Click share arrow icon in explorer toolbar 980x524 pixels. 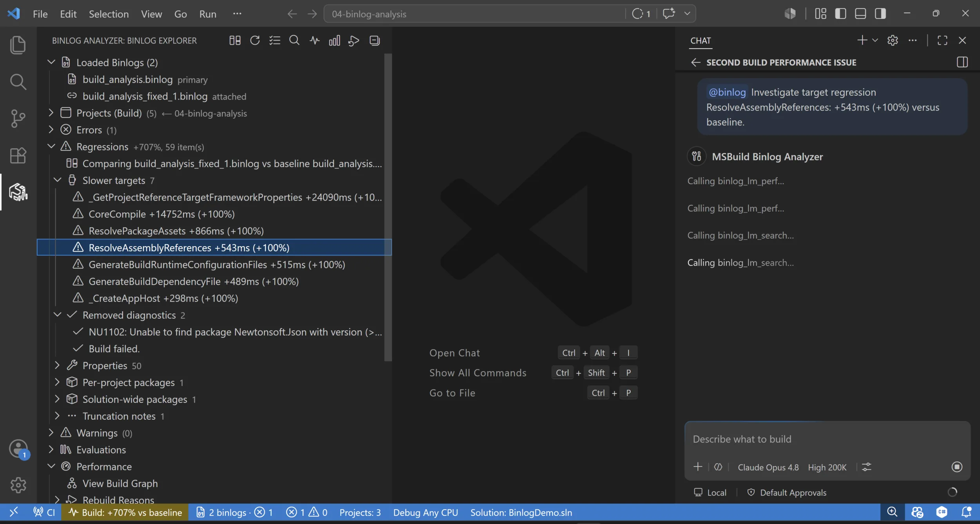coord(354,40)
